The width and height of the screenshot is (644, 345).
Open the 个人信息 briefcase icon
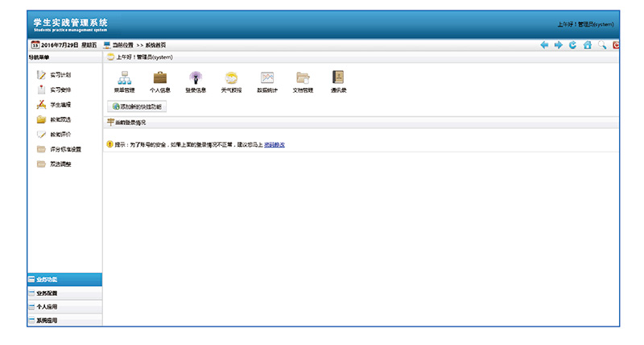[160, 78]
